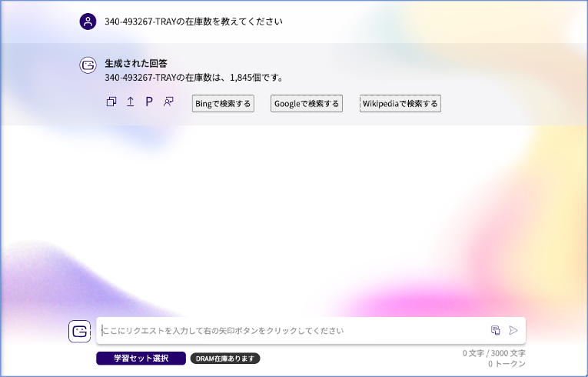
Task: Search the answer with Wikipediaで検索する
Action: (x=400, y=104)
